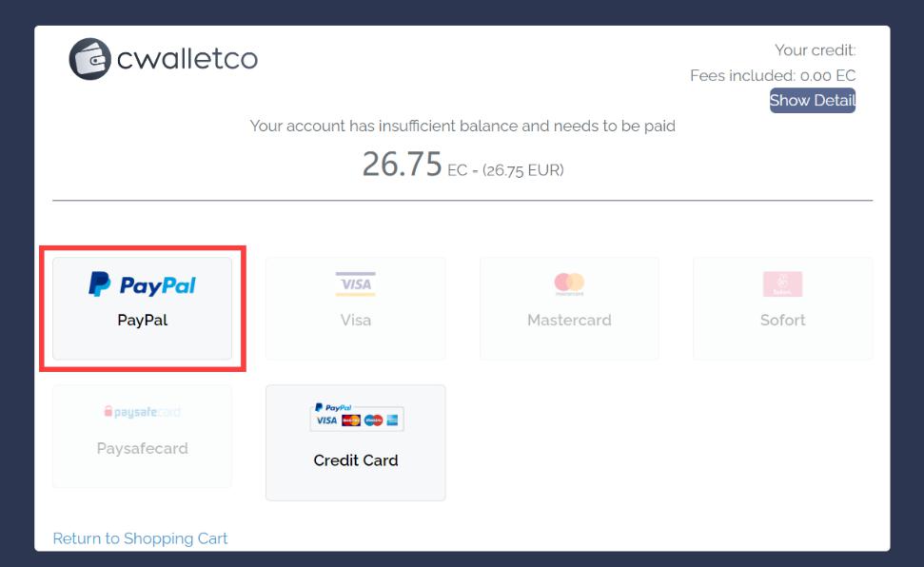
Task: Click the Mastercard circles logo
Action: pos(569,283)
